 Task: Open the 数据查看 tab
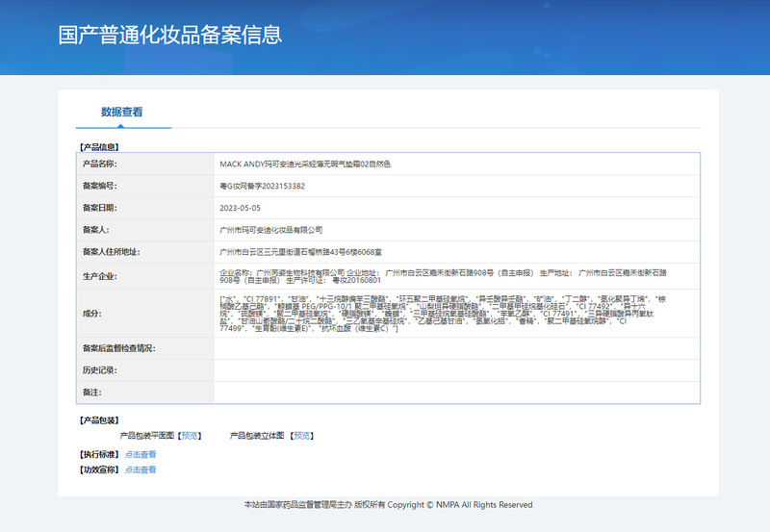[x=122, y=112]
